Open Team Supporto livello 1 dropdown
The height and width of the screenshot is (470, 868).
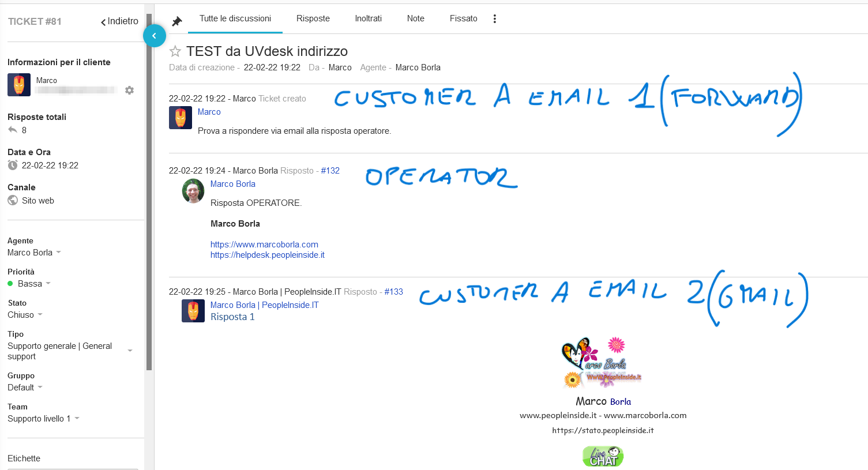pyautogui.click(x=43, y=419)
